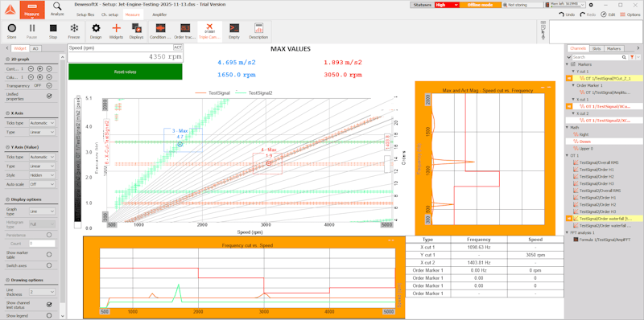The image size is (644, 320).
Task: Toggle the ACT button on Speed display
Action: [x=177, y=47]
